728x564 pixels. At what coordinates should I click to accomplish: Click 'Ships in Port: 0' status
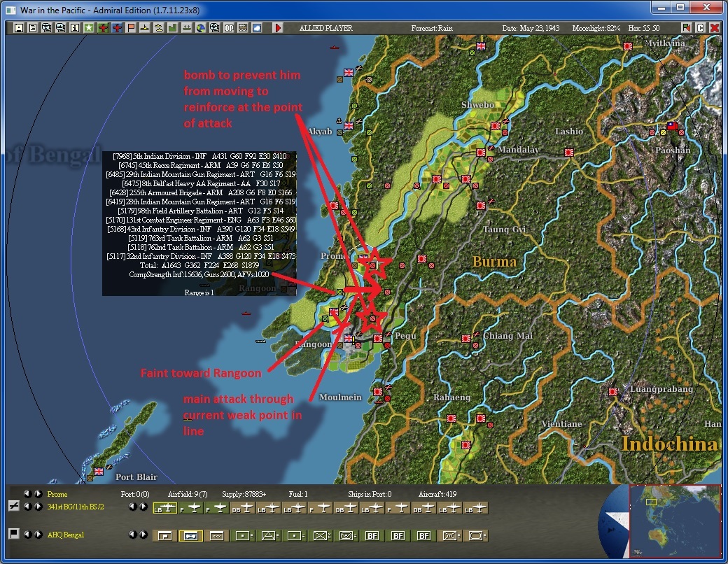[x=370, y=494]
